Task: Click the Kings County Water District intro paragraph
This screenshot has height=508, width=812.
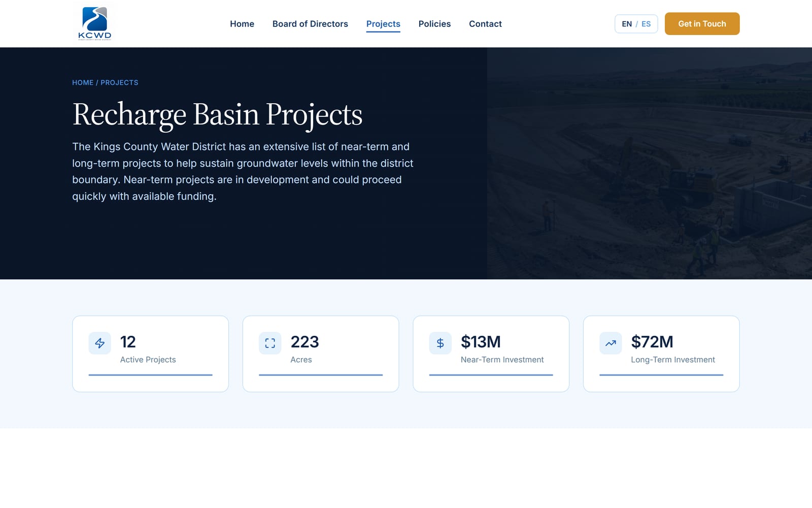Action: tap(243, 171)
